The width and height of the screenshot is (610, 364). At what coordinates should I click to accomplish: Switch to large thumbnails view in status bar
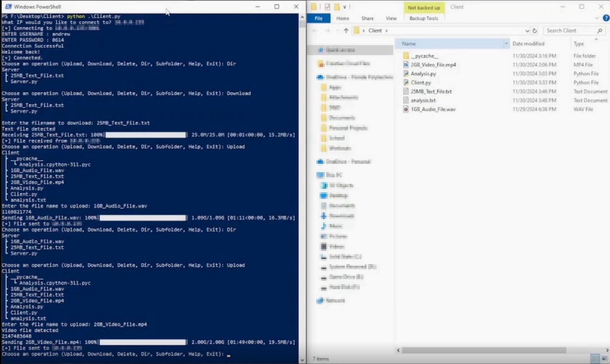coord(604,358)
